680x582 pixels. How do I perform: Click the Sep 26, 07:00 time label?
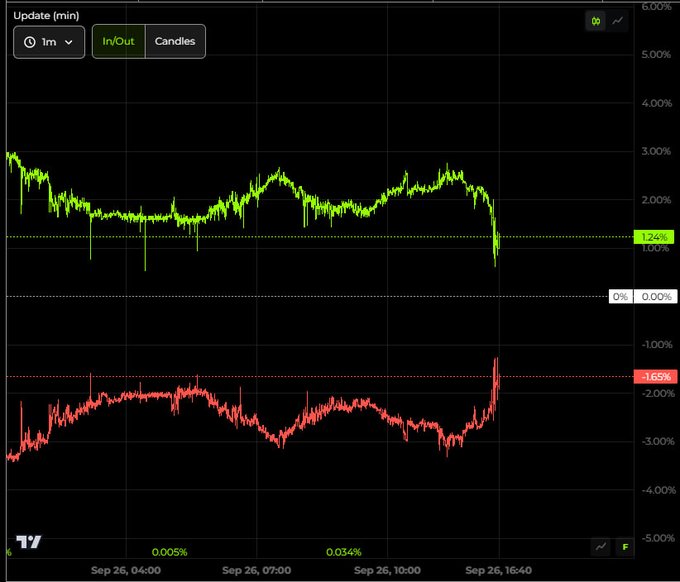257,570
